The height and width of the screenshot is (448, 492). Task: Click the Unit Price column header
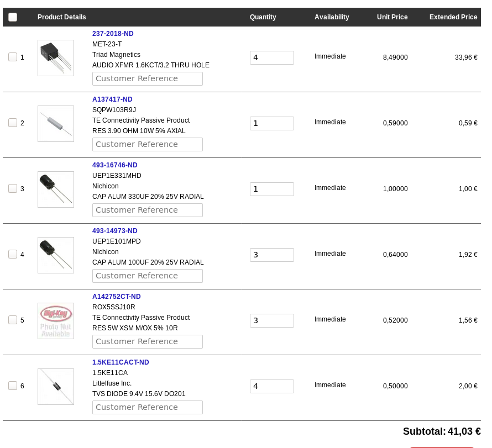pos(392,17)
